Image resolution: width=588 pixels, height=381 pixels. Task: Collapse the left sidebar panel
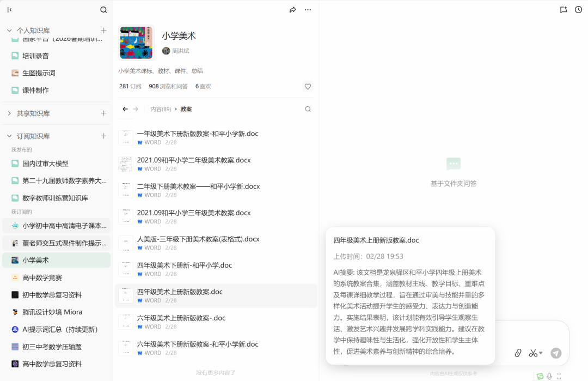(x=9, y=10)
